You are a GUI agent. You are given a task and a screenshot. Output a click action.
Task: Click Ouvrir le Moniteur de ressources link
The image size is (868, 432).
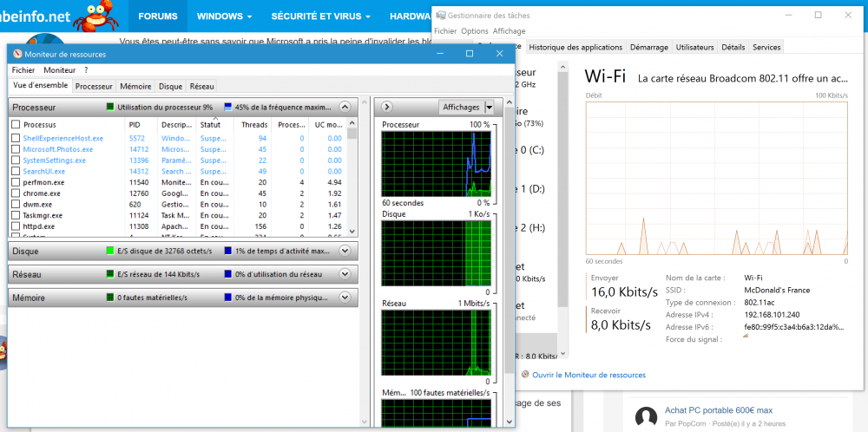(x=589, y=375)
